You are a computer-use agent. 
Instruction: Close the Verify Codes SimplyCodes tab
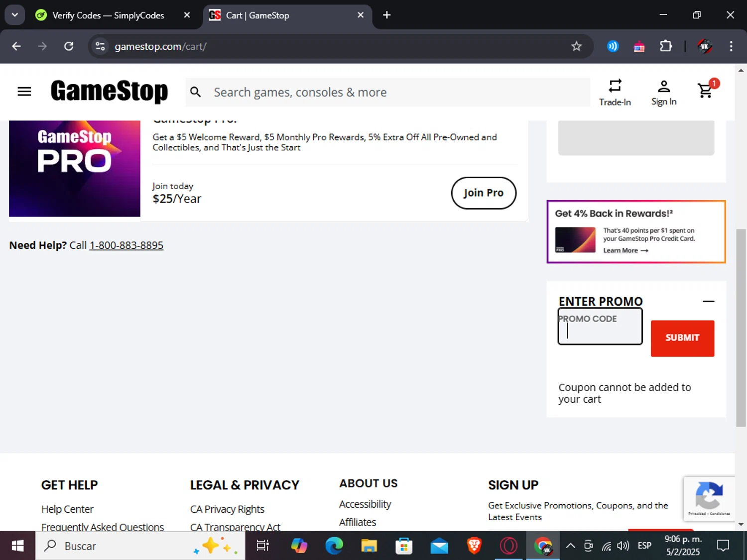187,15
